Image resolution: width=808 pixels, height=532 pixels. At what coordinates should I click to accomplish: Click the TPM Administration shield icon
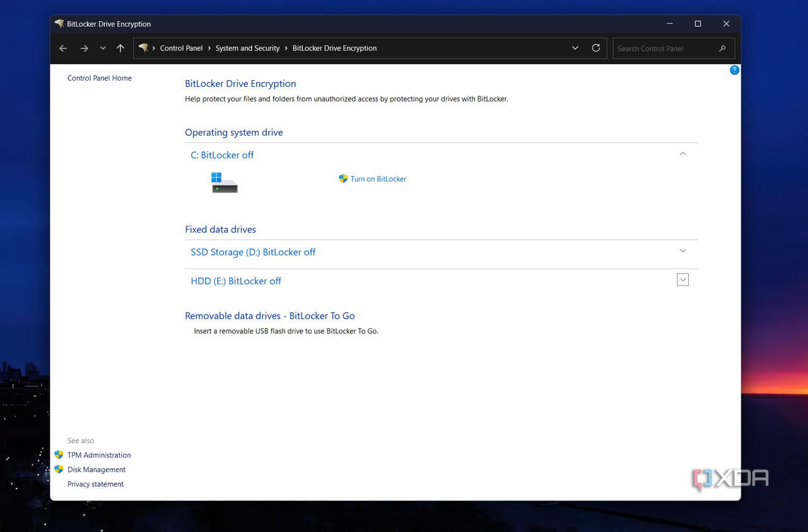[59, 454]
